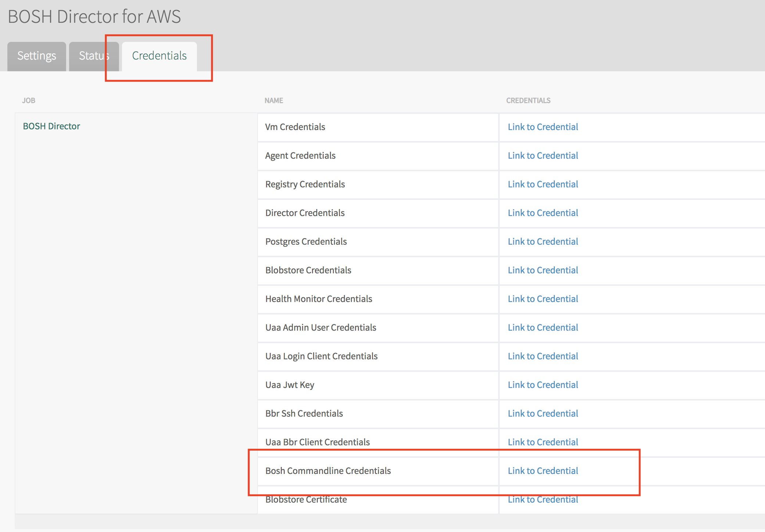
Task: Open the Settings tab
Action: pos(36,56)
